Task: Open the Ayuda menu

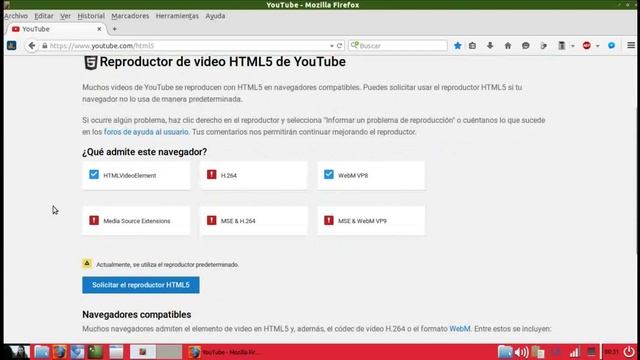Action: (x=215, y=16)
